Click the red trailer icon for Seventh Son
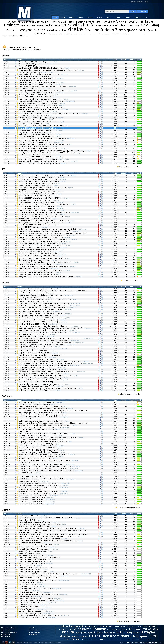 [98, 62]
